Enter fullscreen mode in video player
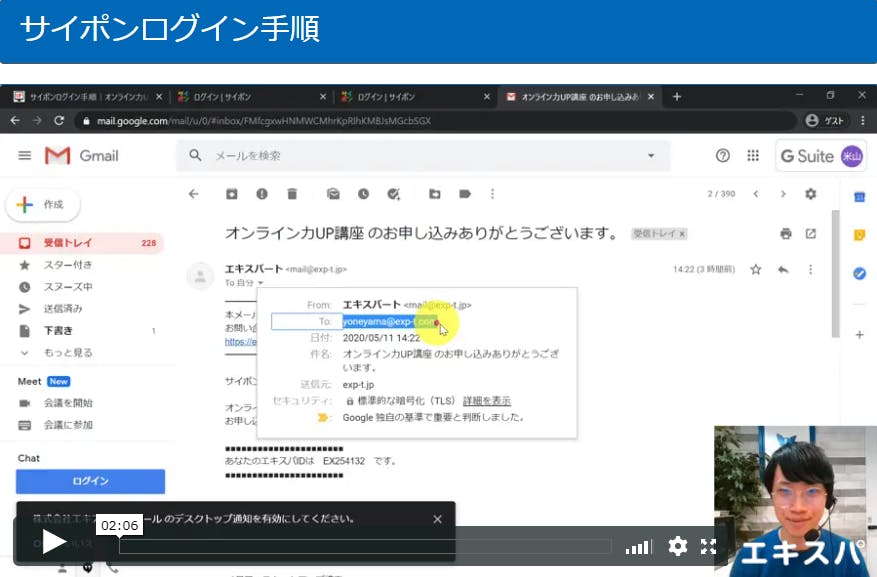Screen dimensions: 877x577 (x=708, y=546)
